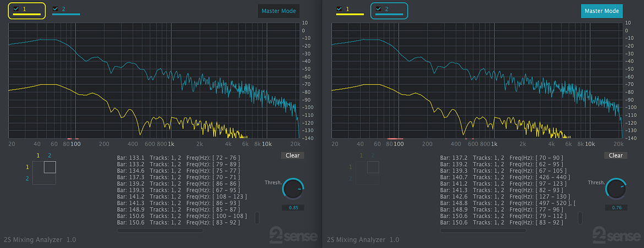Select row Bar: 148.9 Freq [ 85 - 87 ]

coord(178,210)
